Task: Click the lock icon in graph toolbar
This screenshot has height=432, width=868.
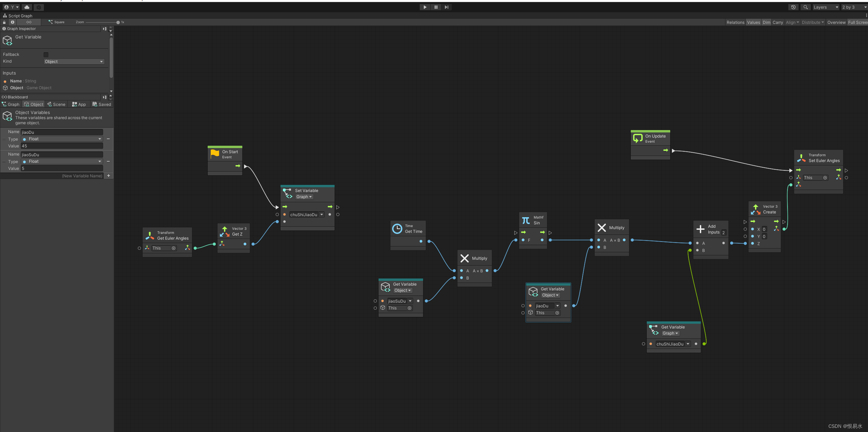Action: [x=4, y=22]
